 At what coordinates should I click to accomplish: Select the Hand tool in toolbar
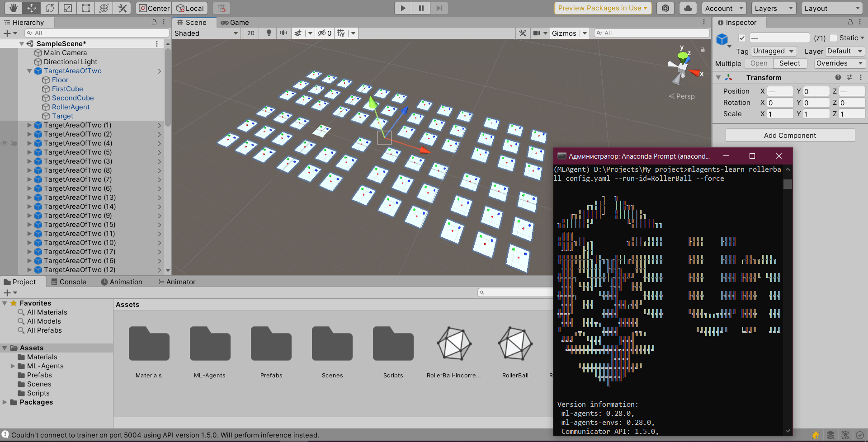[14, 8]
